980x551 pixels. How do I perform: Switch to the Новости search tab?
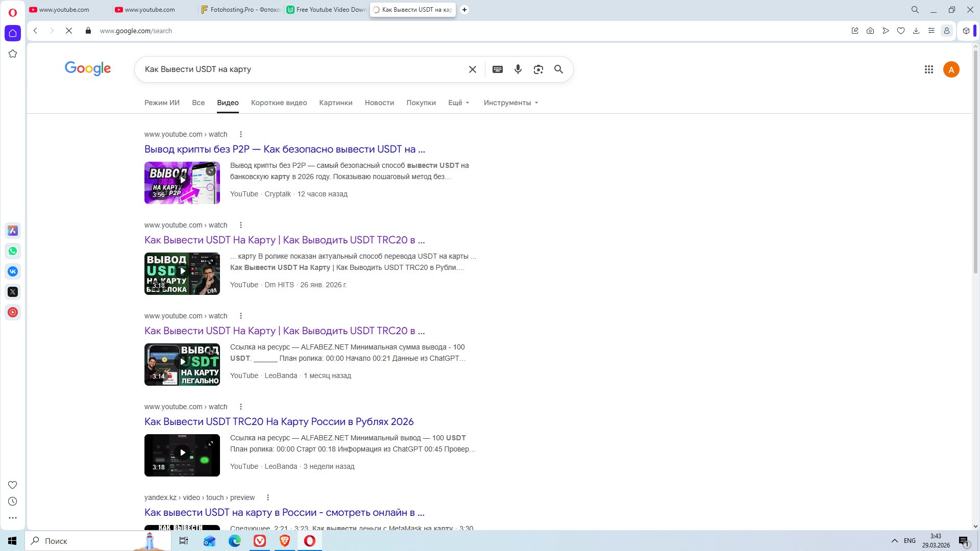379,103
